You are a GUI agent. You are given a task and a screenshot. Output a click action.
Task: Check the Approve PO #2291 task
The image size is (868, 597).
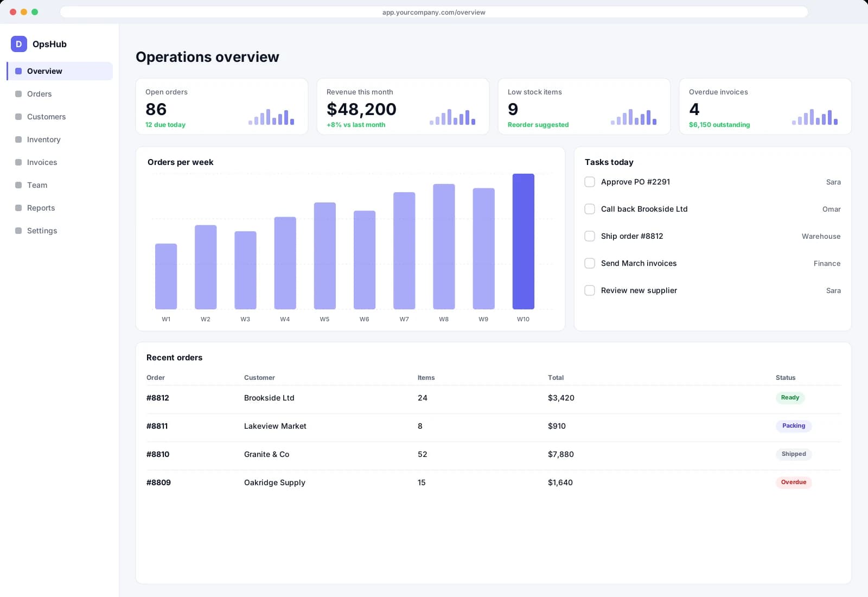[x=590, y=182]
